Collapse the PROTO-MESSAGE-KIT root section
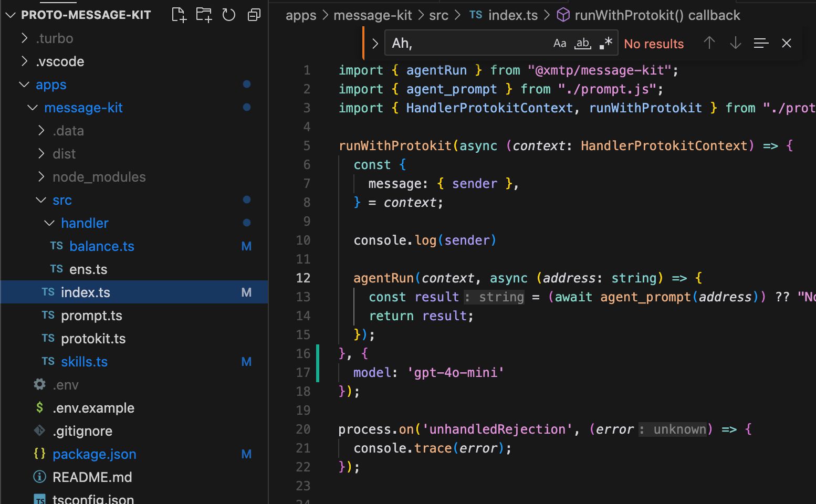This screenshot has height=504, width=816. [10, 15]
